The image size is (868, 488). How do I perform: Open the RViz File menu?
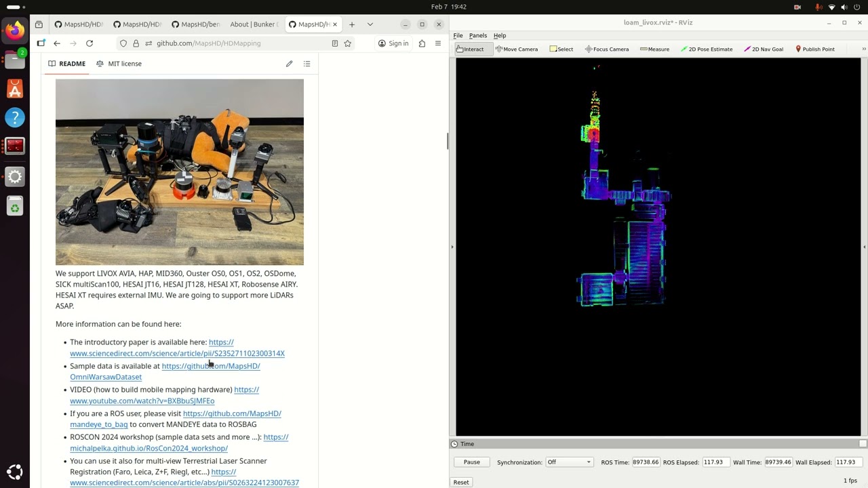(458, 35)
